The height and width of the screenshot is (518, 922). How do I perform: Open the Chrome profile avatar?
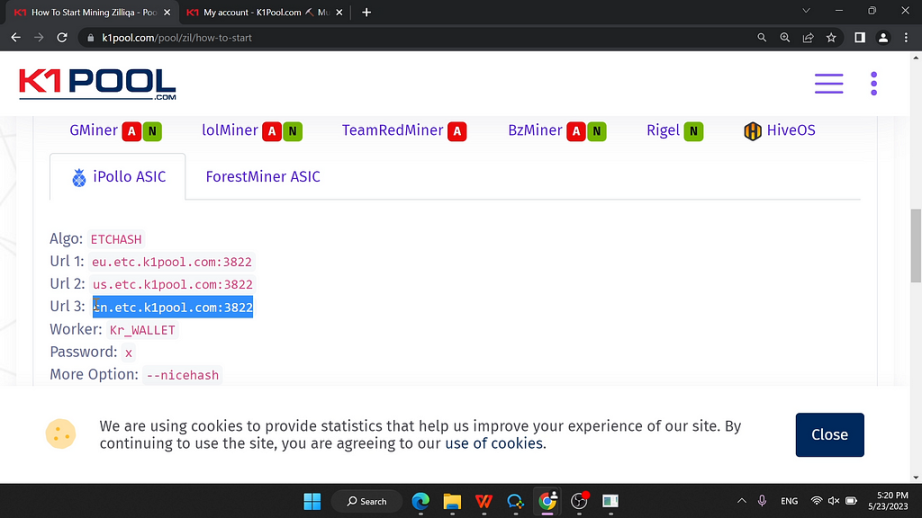click(883, 38)
